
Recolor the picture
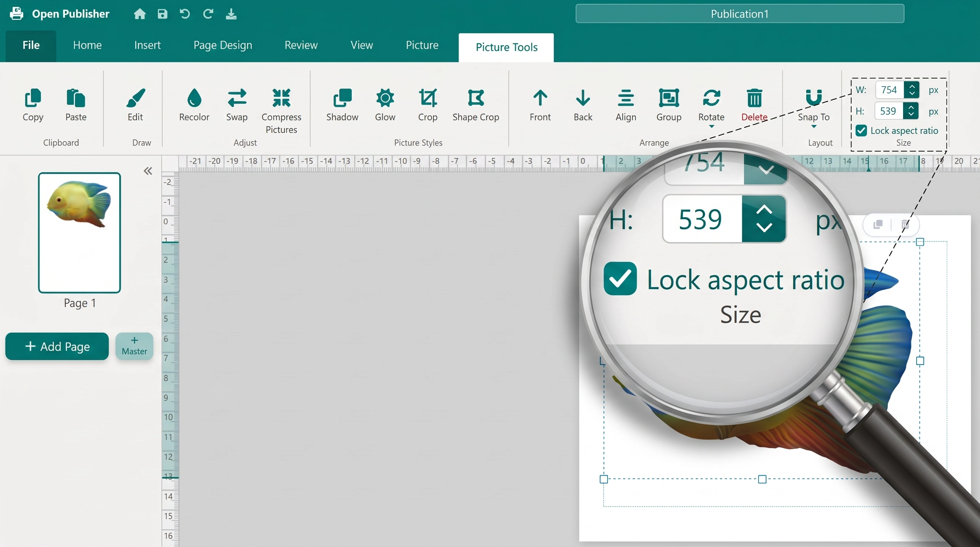click(x=194, y=105)
